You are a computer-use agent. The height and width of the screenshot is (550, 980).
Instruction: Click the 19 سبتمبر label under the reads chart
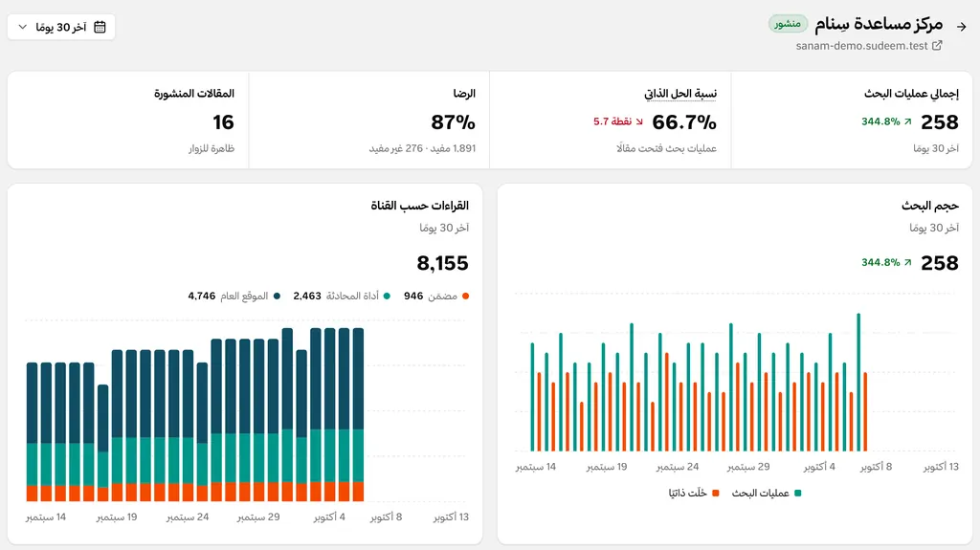[x=116, y=517]
